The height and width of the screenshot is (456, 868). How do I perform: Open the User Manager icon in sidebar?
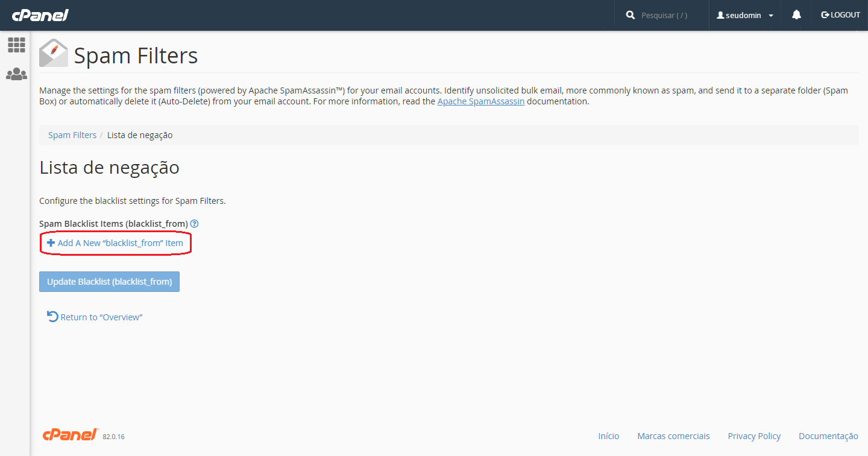(16, 74)
